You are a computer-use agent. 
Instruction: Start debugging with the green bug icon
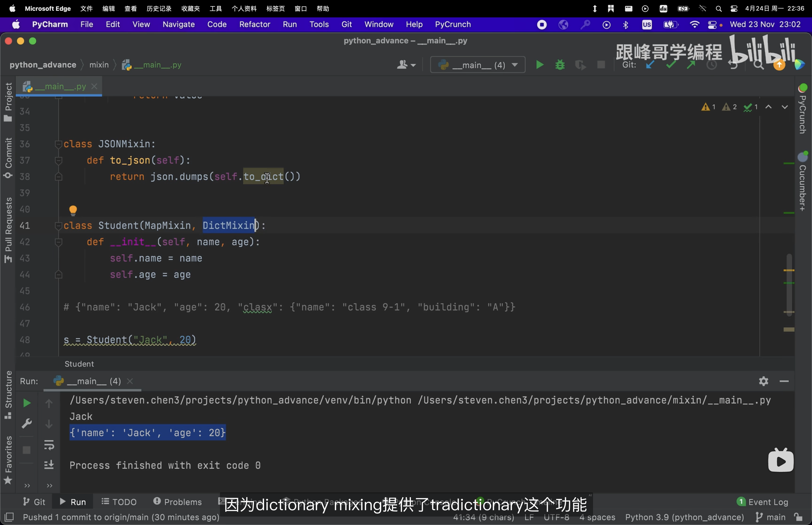(x=560, y=65)
